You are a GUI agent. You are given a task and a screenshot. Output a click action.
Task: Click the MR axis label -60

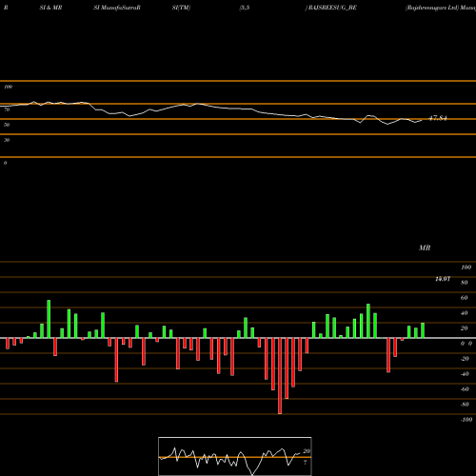(465, 389)
